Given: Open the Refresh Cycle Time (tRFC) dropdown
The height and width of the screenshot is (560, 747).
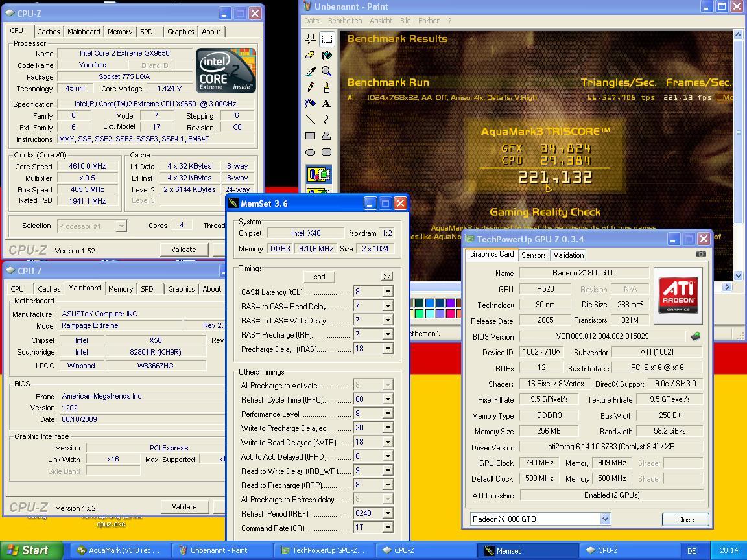Looking at the screenshot, I should click(388, 399).
